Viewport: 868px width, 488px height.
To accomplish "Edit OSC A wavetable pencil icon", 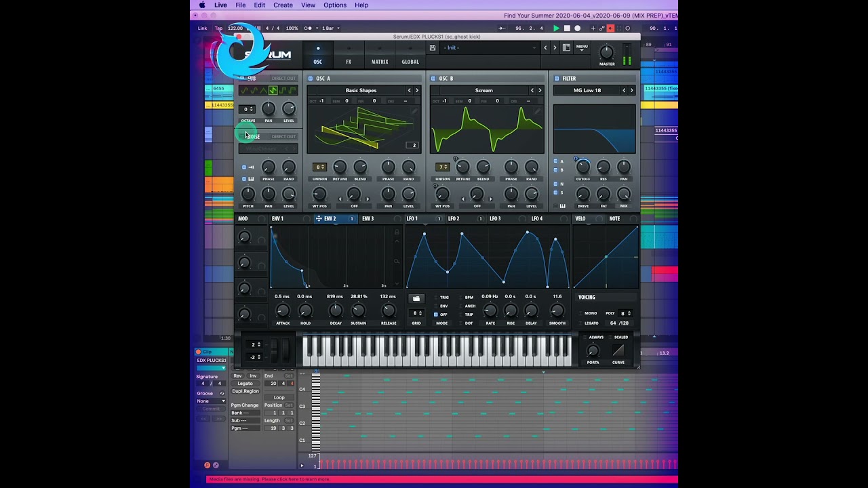I will (414, 112).
